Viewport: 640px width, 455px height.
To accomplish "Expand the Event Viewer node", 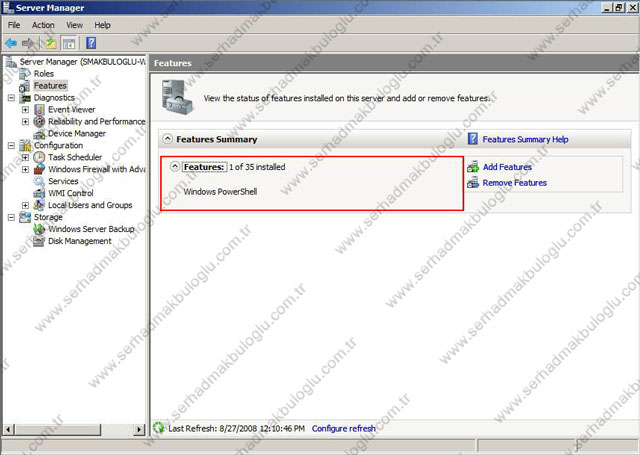I will point(25,110).
